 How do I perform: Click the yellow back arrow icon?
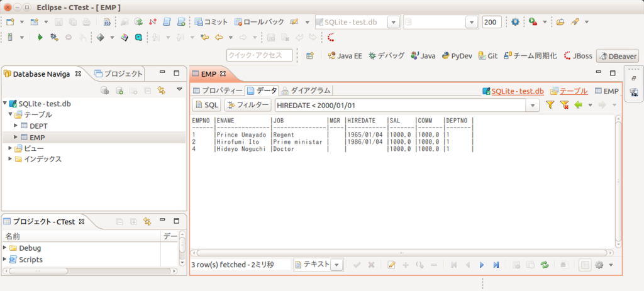coord(218,37)
